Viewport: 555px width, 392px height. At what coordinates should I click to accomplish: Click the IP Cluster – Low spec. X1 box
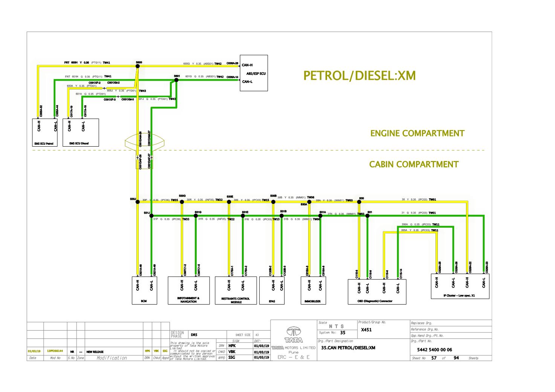(x=460, y=286)
